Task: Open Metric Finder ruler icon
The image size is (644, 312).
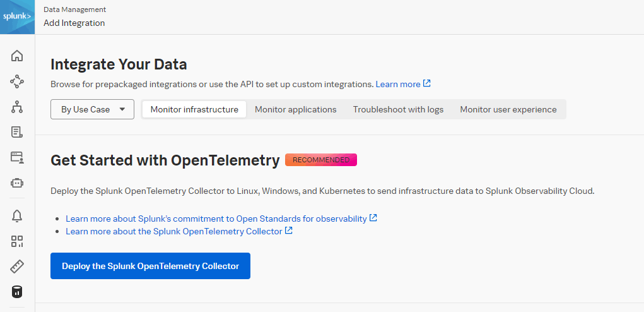Action: click(x=17, y=267)
